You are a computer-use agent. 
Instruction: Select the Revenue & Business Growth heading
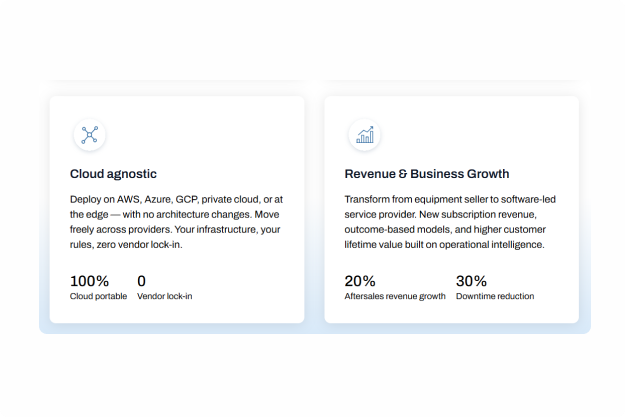[x=427, y=174]
